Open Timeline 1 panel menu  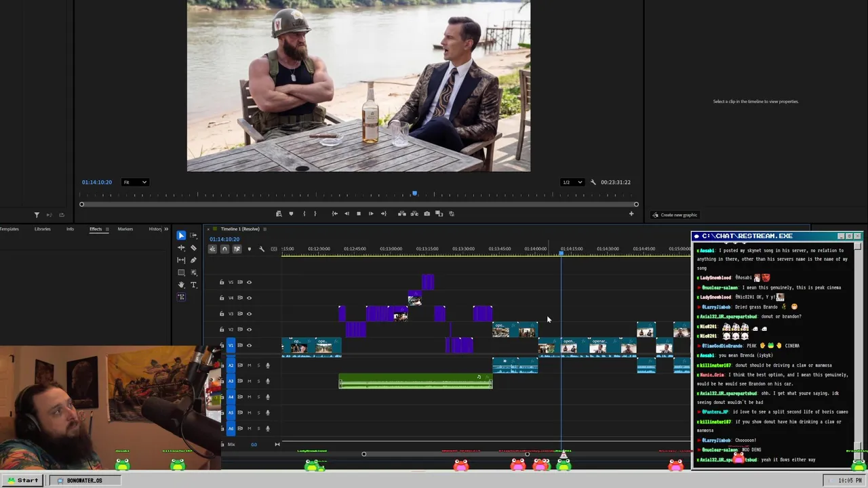click(x=264, y=229)
